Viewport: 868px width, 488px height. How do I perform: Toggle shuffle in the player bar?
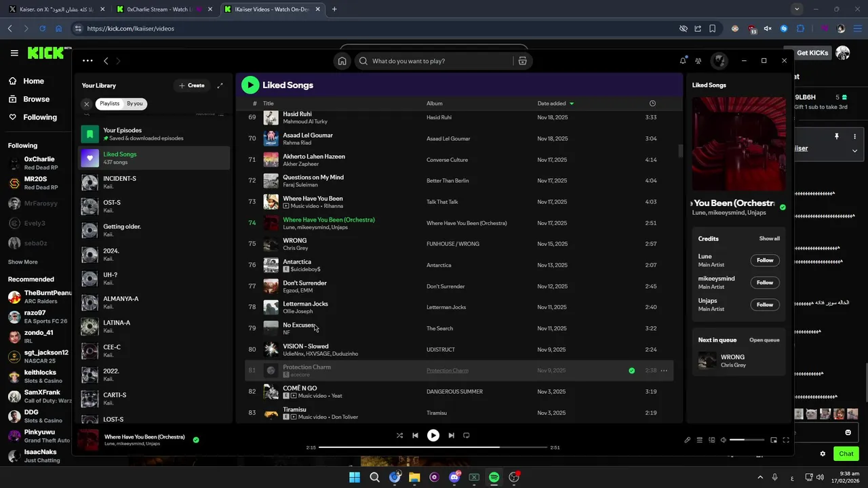point(399,435)
